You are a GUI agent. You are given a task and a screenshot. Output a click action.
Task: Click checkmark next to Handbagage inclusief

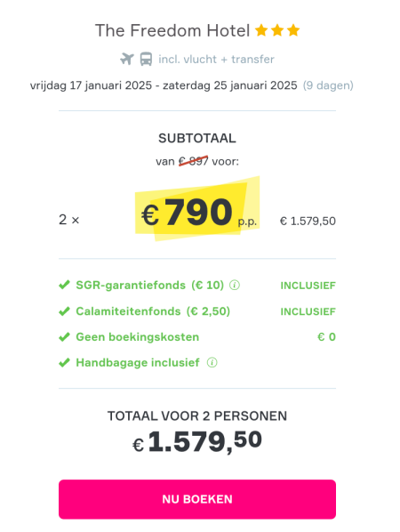[64, 362]
